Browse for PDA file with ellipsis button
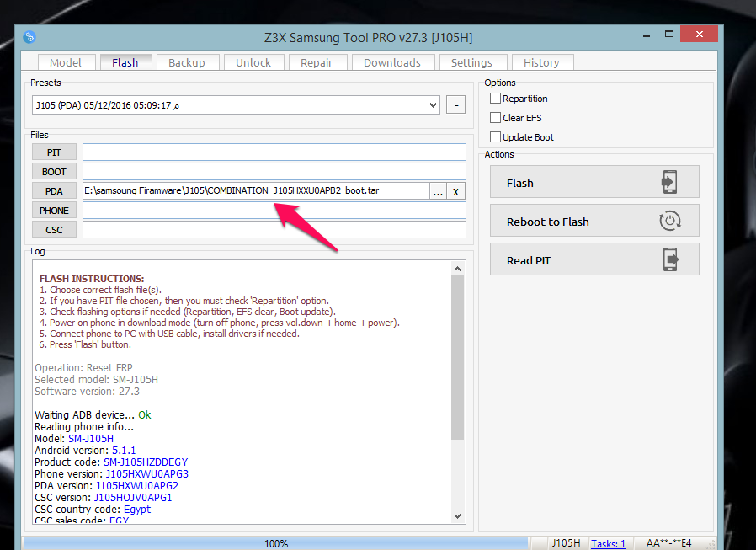 tap(438, 191)
